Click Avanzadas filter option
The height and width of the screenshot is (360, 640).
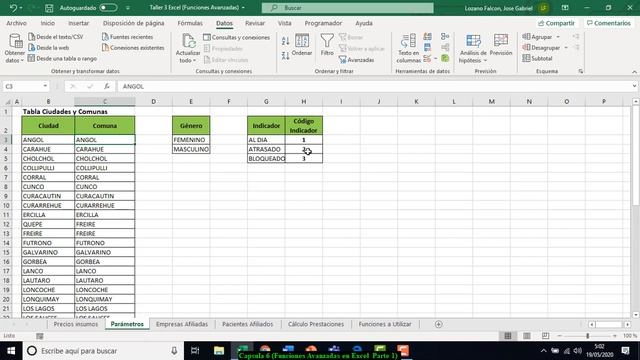356,60
